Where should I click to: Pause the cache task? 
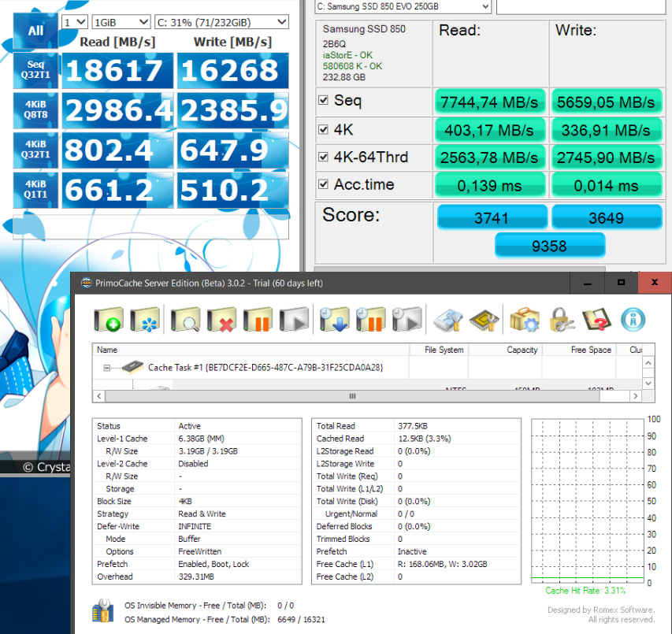tap(258, 320)
